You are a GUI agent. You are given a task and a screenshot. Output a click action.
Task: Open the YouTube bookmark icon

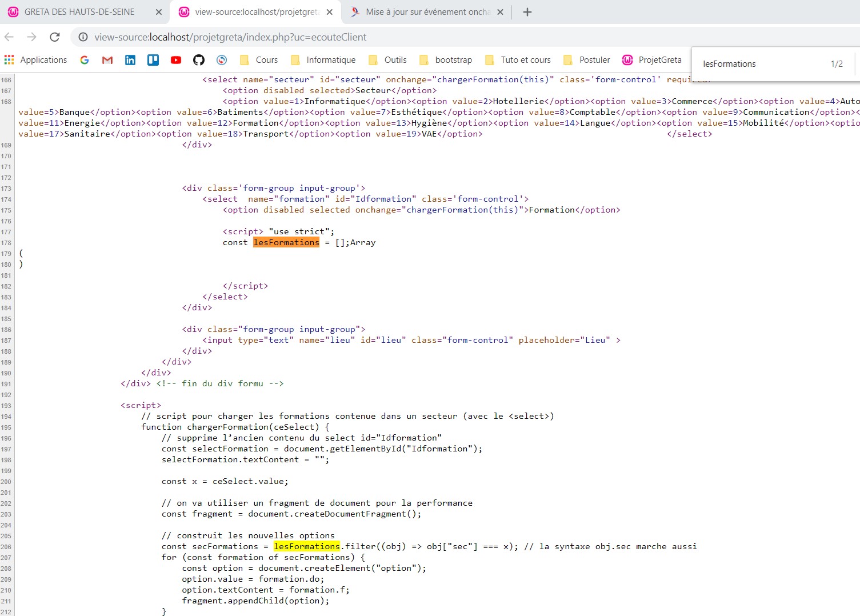176,60
